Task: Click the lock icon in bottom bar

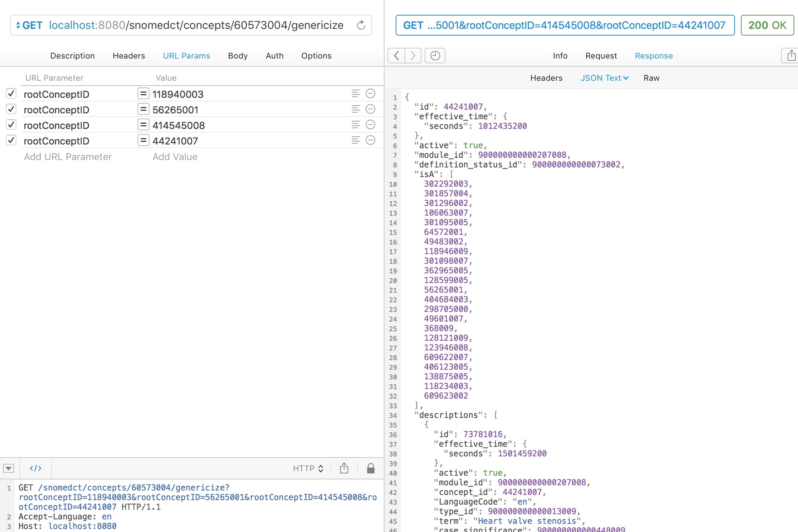Action: [370, 468]
